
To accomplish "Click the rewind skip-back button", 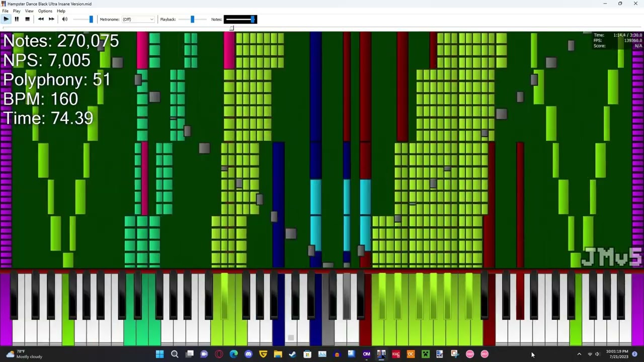I will (x=41, y=19).
